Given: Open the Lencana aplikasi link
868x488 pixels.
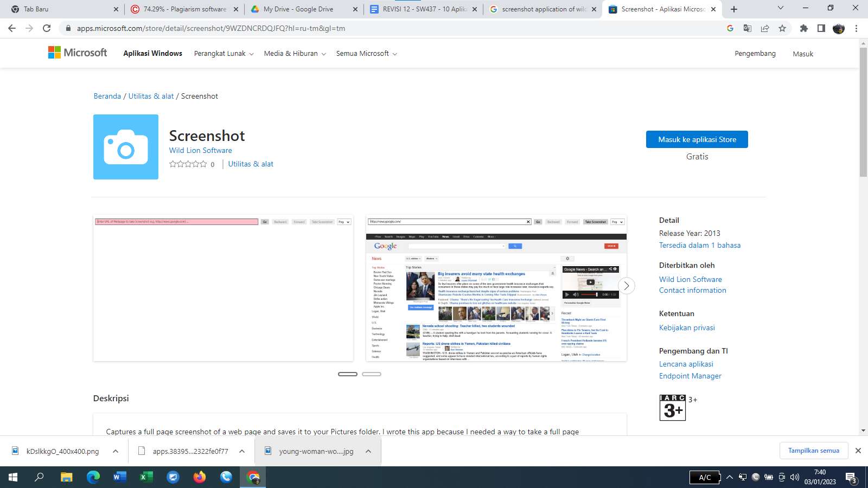Looking at the screenshot, I should tap(686, 364).
